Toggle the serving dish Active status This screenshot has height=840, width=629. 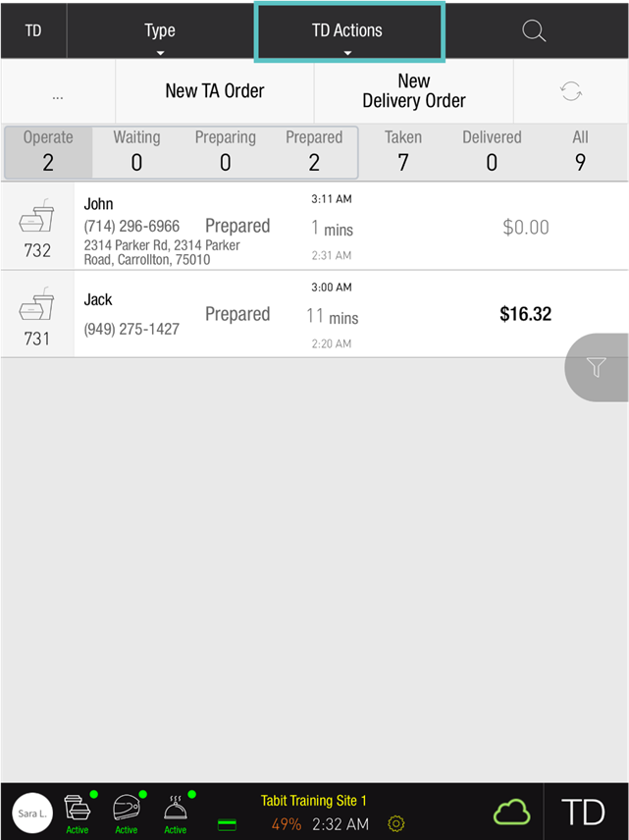tap(176, 813)
